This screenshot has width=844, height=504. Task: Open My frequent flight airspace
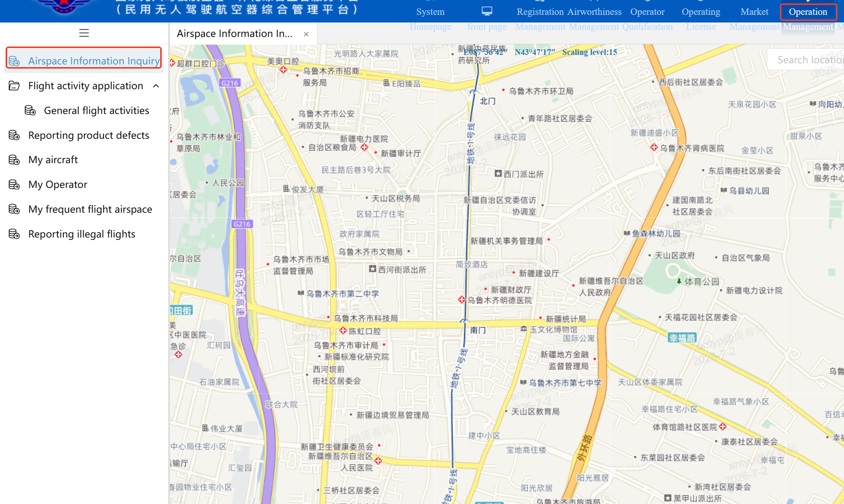[x=90, y=209]
